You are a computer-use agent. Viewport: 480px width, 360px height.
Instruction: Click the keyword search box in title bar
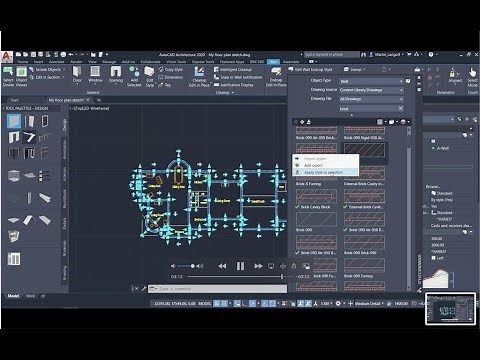[331, 54]
